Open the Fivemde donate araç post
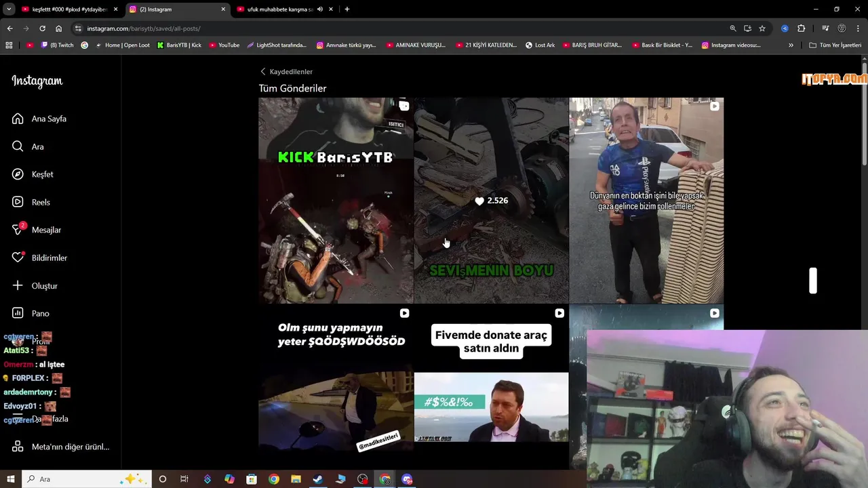Viewport: 868px width, 488px height. click(x=492, y=387)
